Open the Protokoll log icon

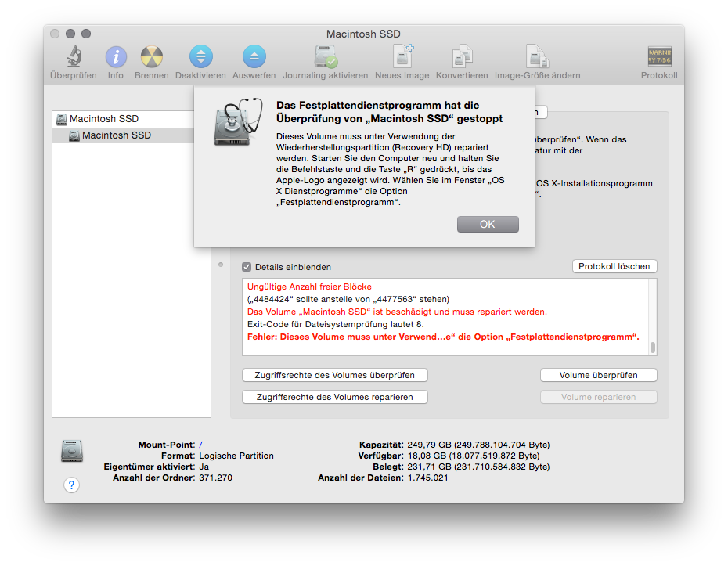pos(659,56)
